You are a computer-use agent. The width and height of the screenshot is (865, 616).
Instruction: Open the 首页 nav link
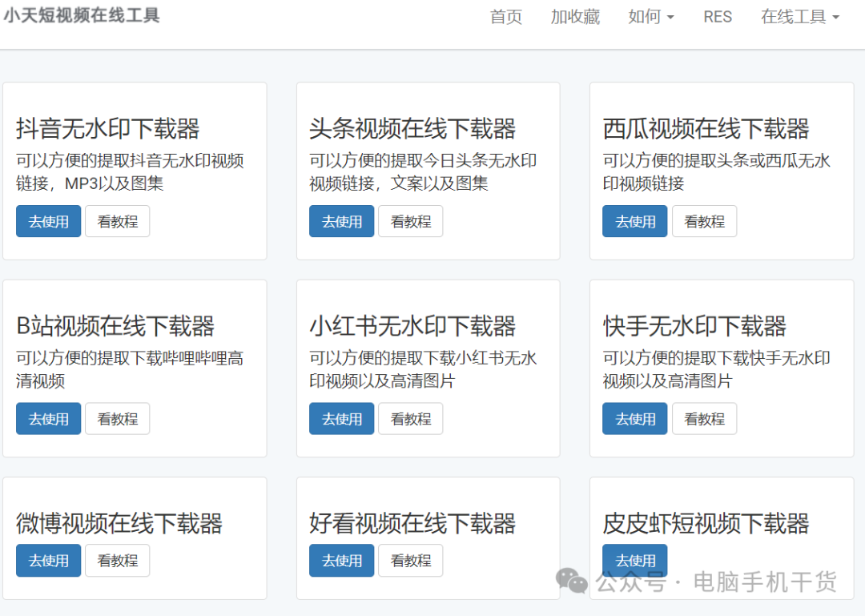tap(506, 17)
